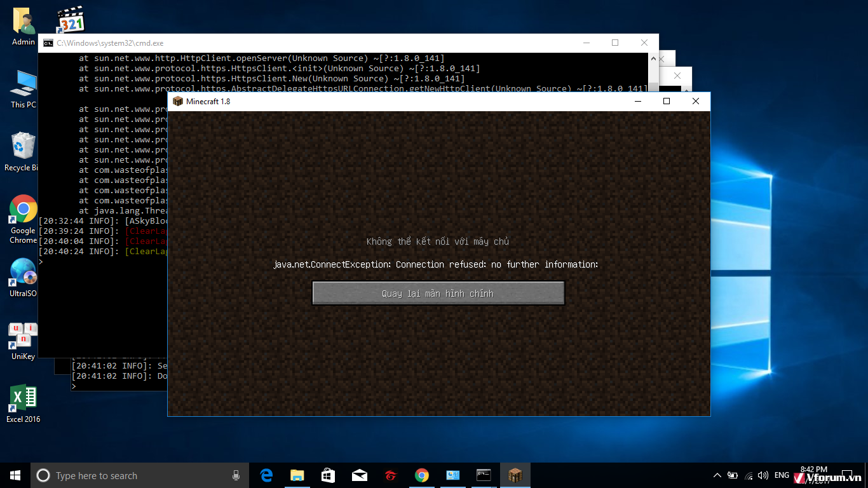The image size is (868, 488).
Task: Open the Windows Start menu
Action: point(15,475)
